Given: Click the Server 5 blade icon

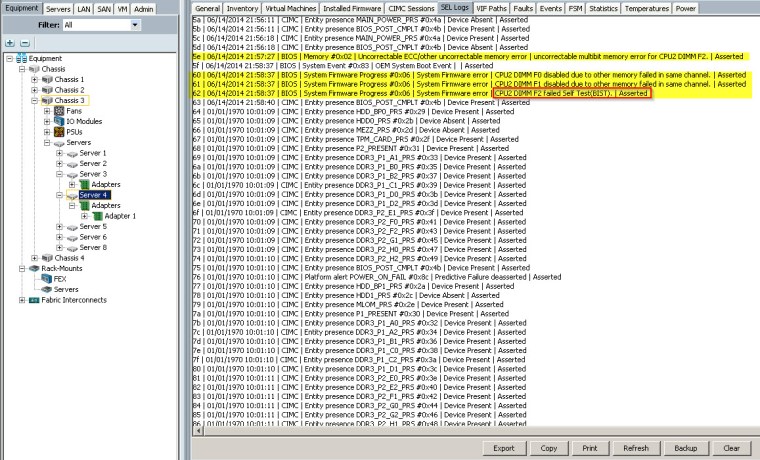Looking at the screenshot, I should pyautogui.click(x=72, y=227).
